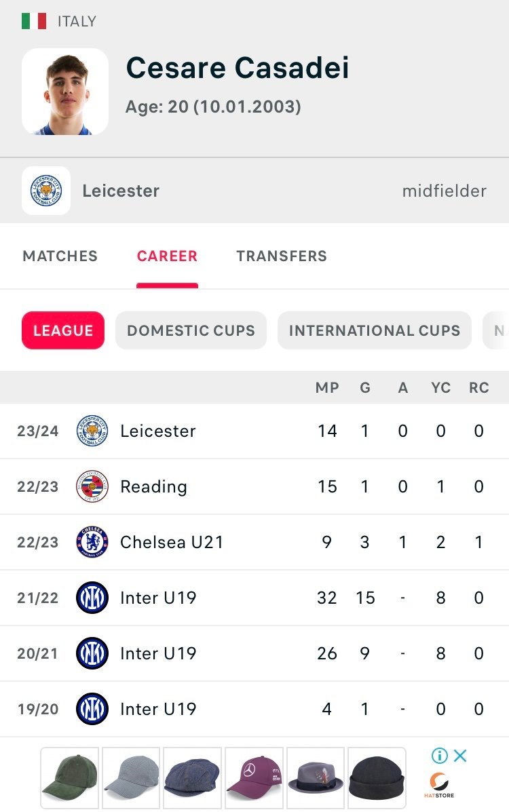The height and width of the screenshot is (812, 509).
Task: Close the hat store advertisement
Action: [x=460, y=756]
